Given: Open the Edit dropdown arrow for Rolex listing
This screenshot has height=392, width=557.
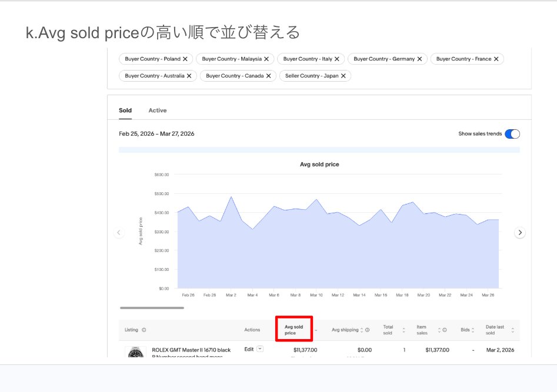Looking at the screenshot, I should [x=260, y=349].
